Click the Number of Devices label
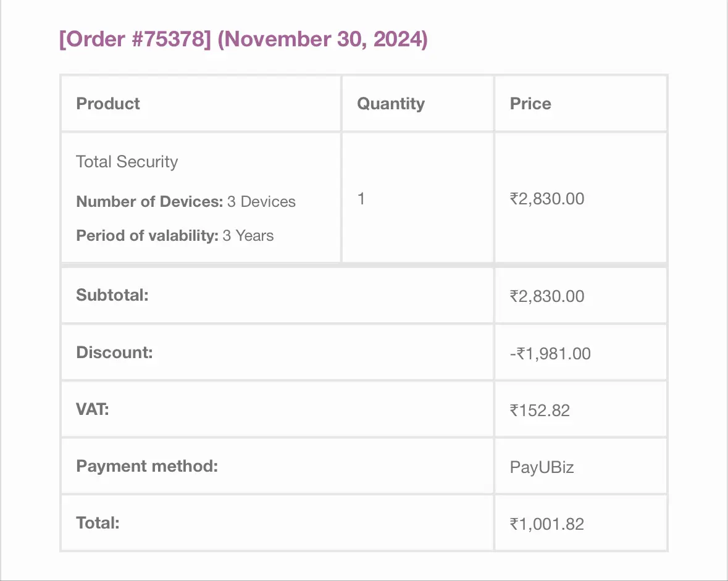The width and height of the screenshot is (728, 581). click(149, 201)
